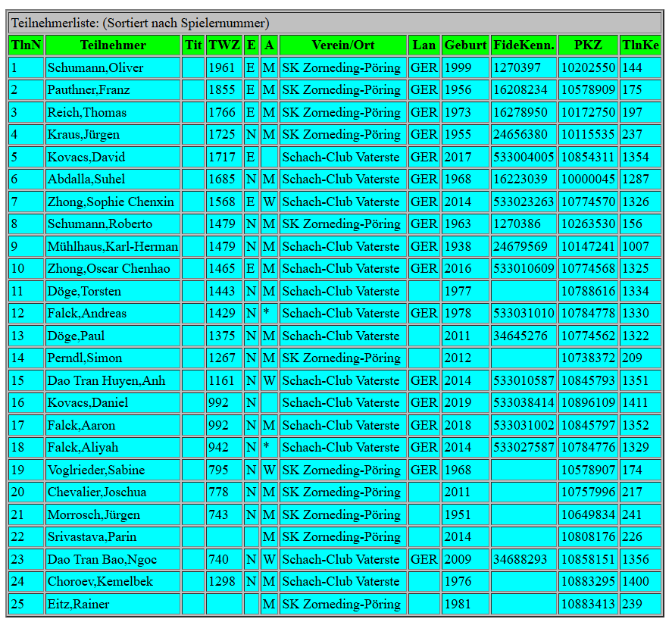The height and width of the screenshot is (619, 672).
Task: Click the TWZ column header
Action: click(223, 45)
